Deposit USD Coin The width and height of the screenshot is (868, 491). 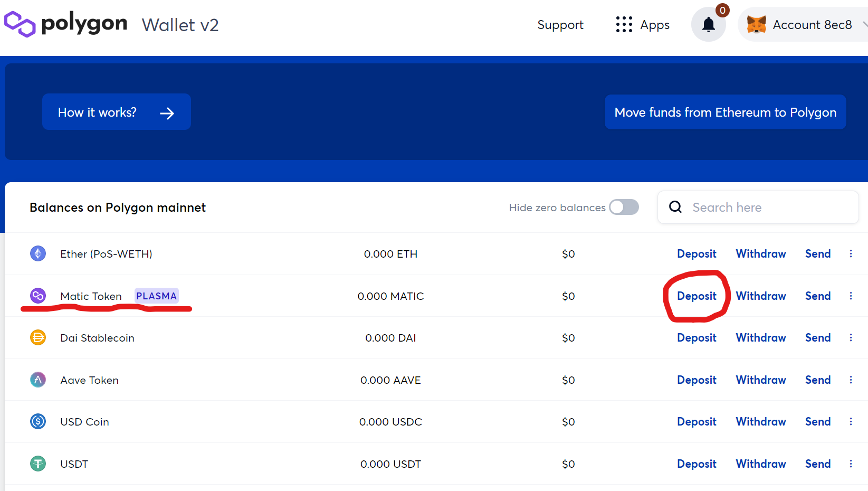(697, 422)
